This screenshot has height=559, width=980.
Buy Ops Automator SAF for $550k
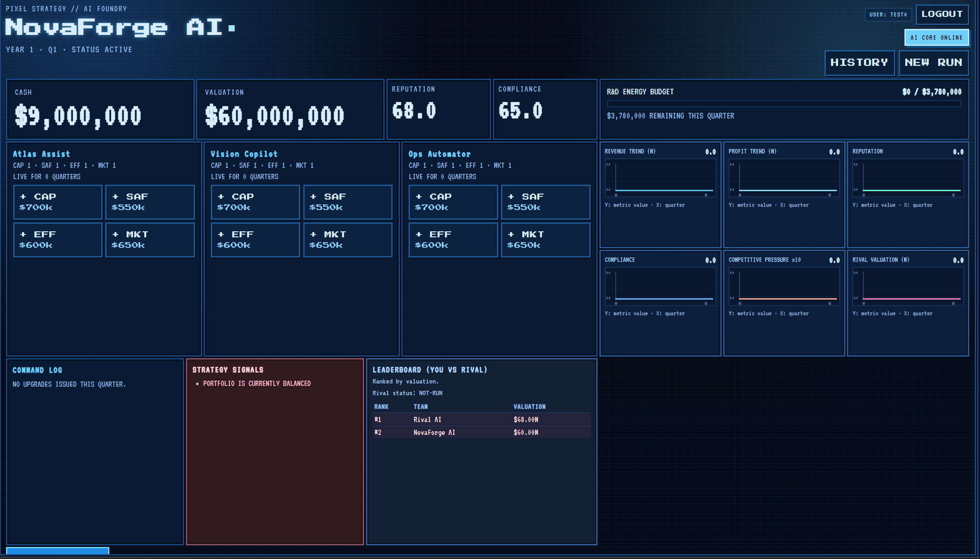point(545,202)
